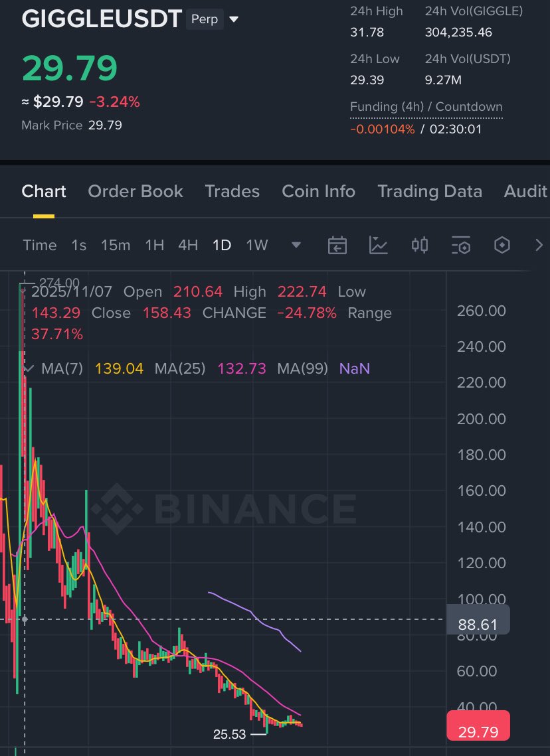Image resolution: width=550 pixels, height=756 pixels.
Task: Select the 4H interval
Action: pos(188,246)
